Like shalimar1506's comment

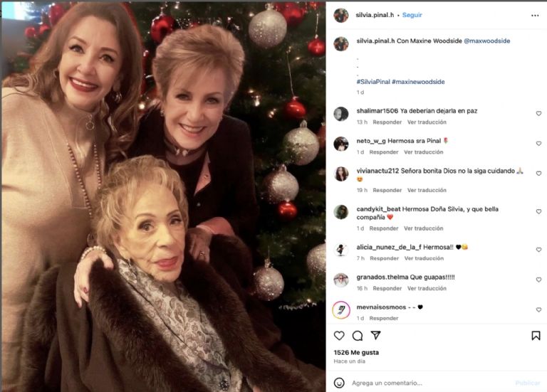[x=538, y=113]
